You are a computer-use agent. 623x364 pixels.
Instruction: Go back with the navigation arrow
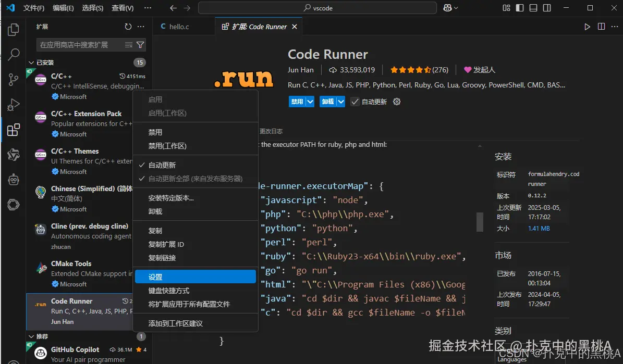coord(173,8)
